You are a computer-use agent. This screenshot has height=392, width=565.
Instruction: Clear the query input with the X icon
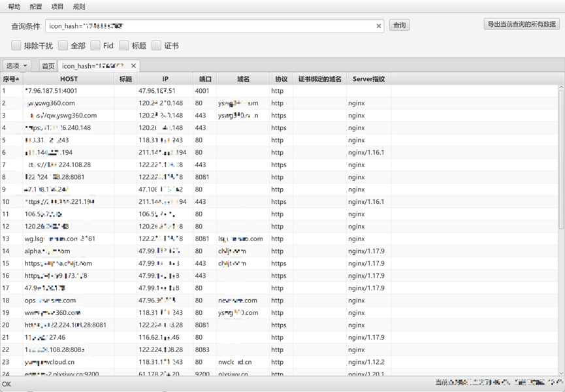click(379, 26)
